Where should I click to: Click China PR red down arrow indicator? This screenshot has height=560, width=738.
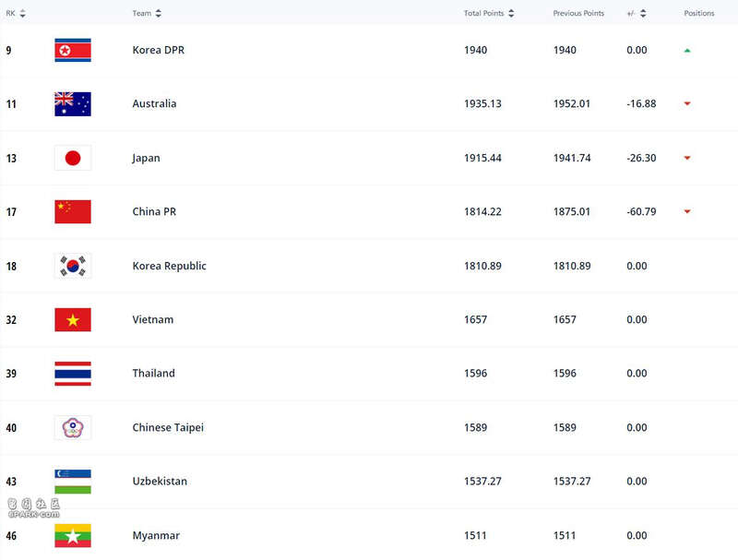pyautogui.click(x=687, y=212)
